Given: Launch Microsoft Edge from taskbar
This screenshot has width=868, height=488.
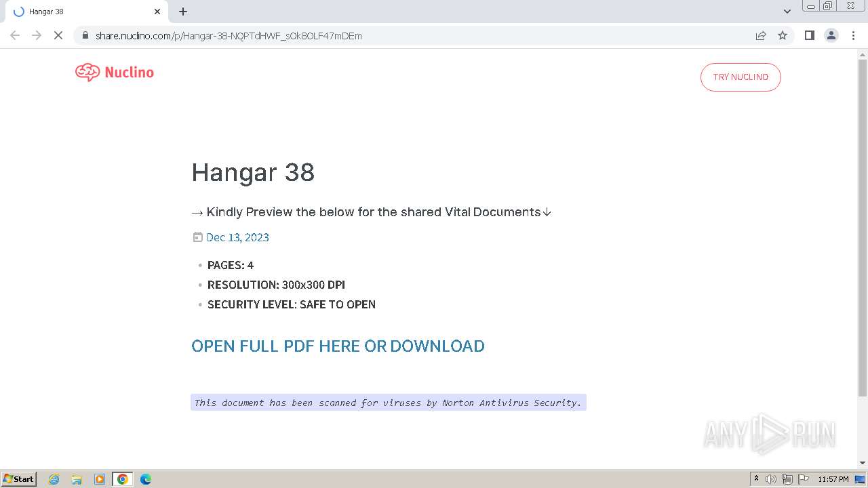Looking at the screenshot, I should click(x=146, y=479).
